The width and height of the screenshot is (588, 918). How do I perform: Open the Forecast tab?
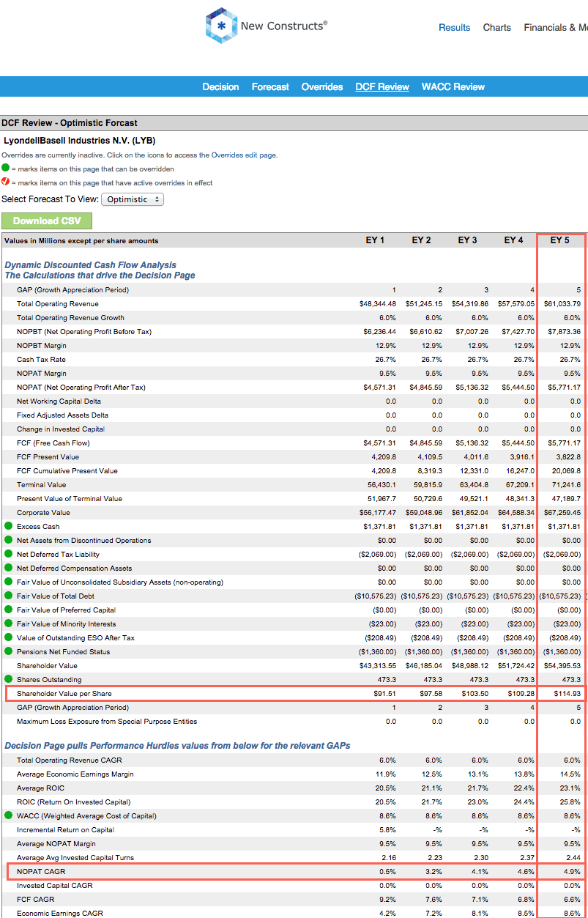(270, 86)
